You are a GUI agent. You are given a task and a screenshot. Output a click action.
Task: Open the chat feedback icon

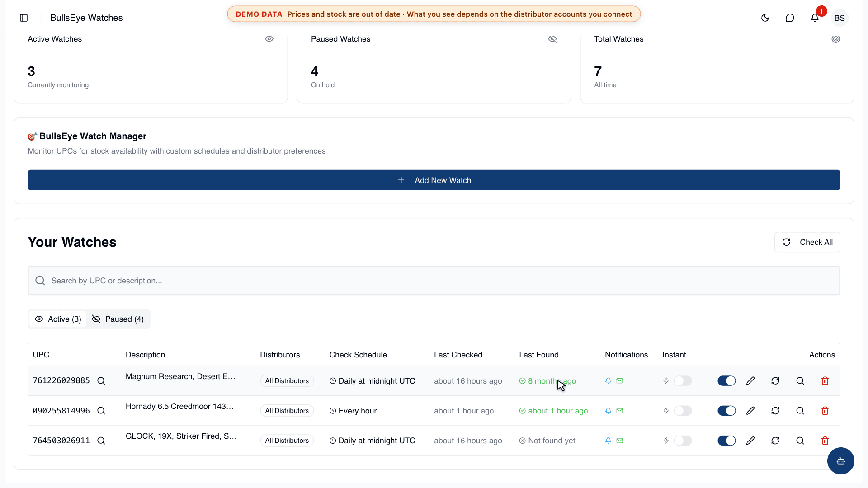click(790, 18)
